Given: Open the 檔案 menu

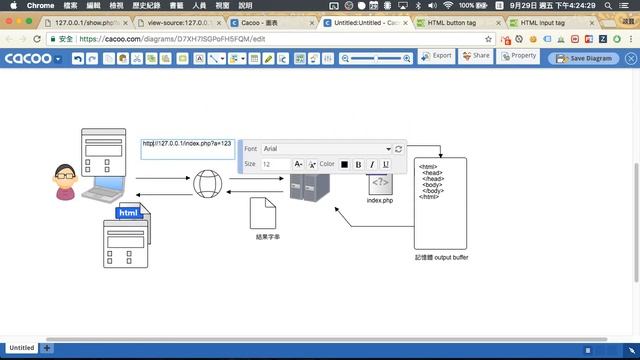Looking at the screenshot, I should [x=71, y=6].
